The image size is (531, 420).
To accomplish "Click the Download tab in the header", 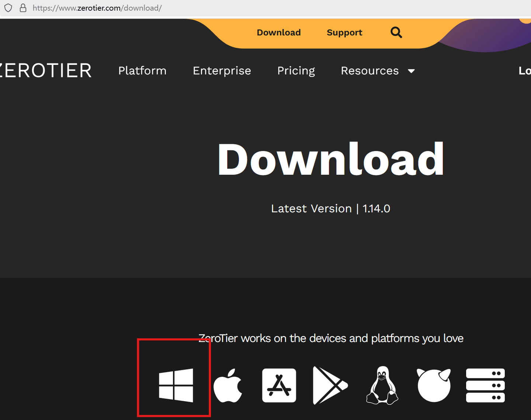I will (278, 32).
